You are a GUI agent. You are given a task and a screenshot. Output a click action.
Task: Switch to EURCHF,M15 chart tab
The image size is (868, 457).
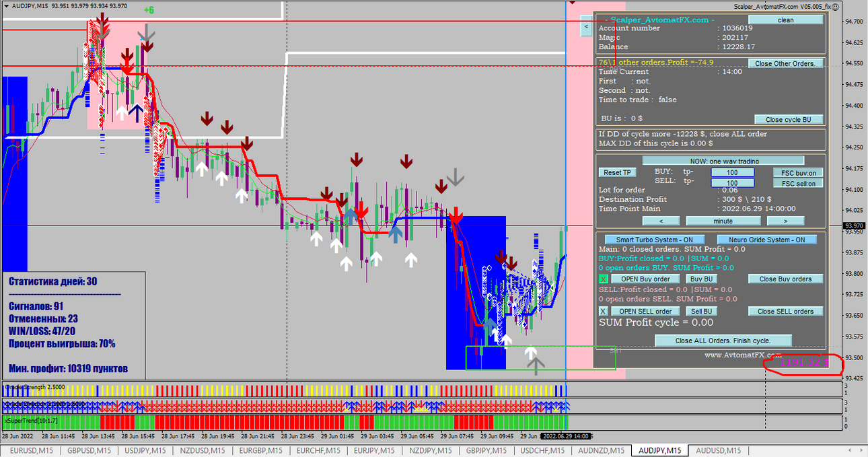tap(319, 450)
